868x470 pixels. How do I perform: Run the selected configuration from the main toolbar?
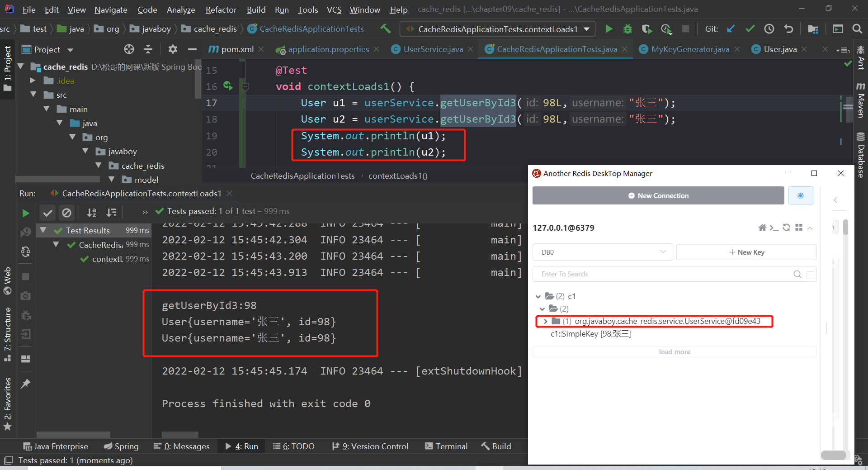pos(609,29)
